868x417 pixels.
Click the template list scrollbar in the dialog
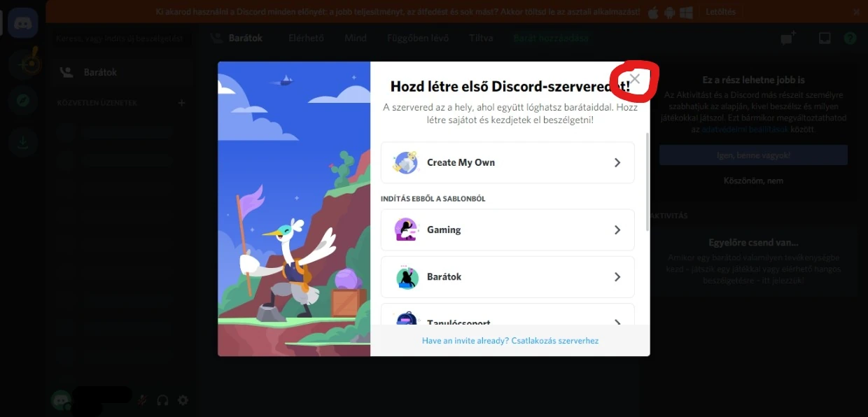click(x=647, y=182)
